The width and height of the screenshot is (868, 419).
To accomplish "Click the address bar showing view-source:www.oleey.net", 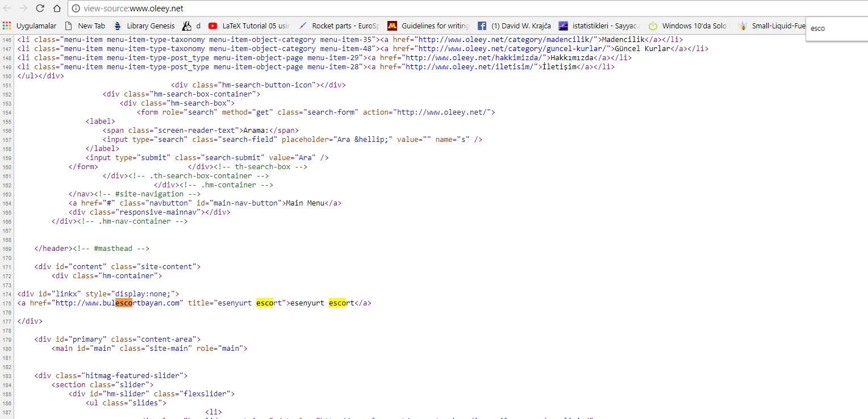I will (467, 9).
